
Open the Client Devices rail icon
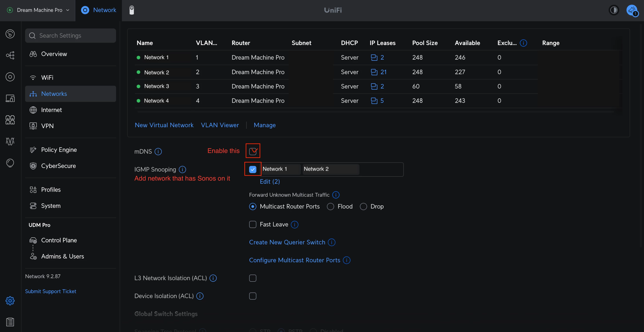coord(10,98)
